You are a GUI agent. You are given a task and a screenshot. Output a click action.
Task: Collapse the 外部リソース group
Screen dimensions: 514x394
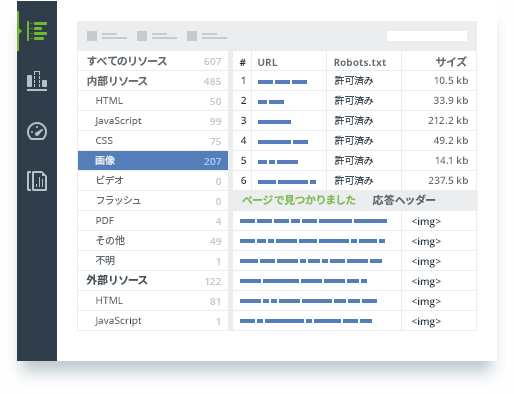click(153, 281)
